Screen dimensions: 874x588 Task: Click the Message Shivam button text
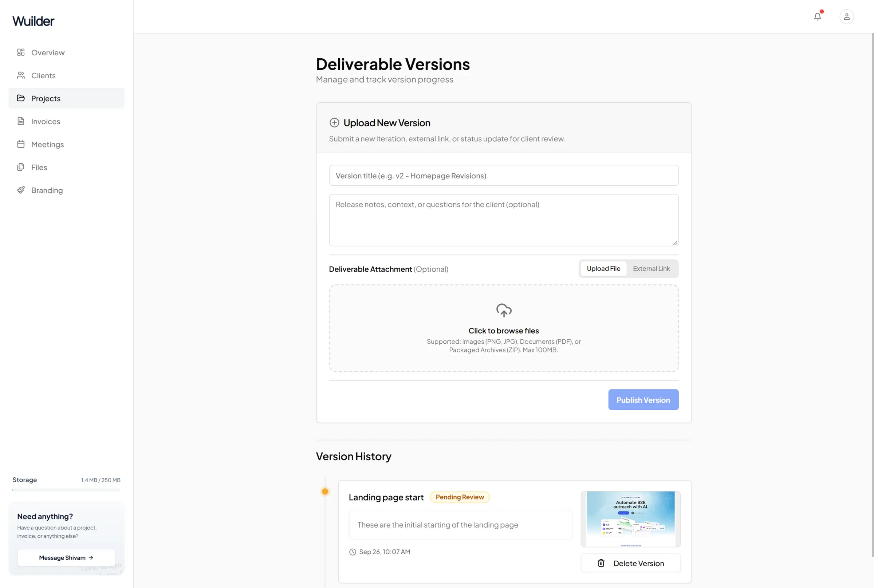click(x=62, y=558)
